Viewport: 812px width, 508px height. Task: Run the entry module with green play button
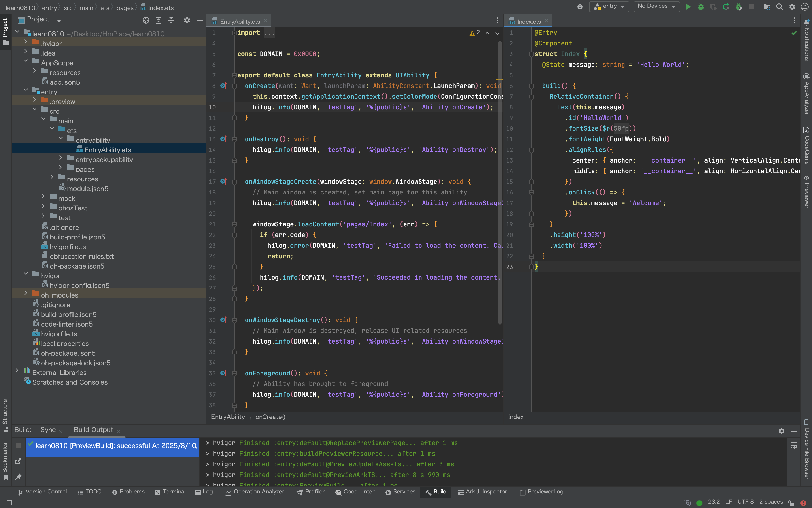(688, 7)
